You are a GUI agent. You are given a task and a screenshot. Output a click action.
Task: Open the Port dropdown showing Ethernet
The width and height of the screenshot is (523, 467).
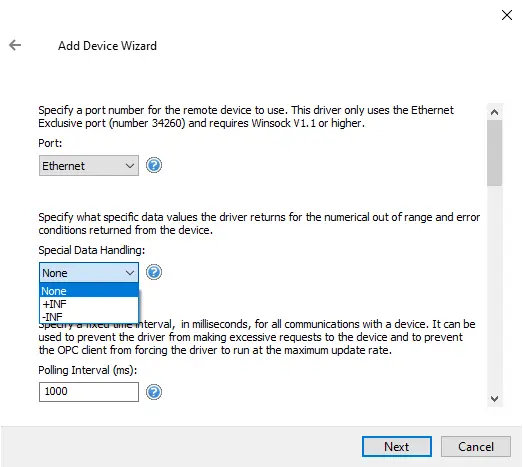point(89,165)
